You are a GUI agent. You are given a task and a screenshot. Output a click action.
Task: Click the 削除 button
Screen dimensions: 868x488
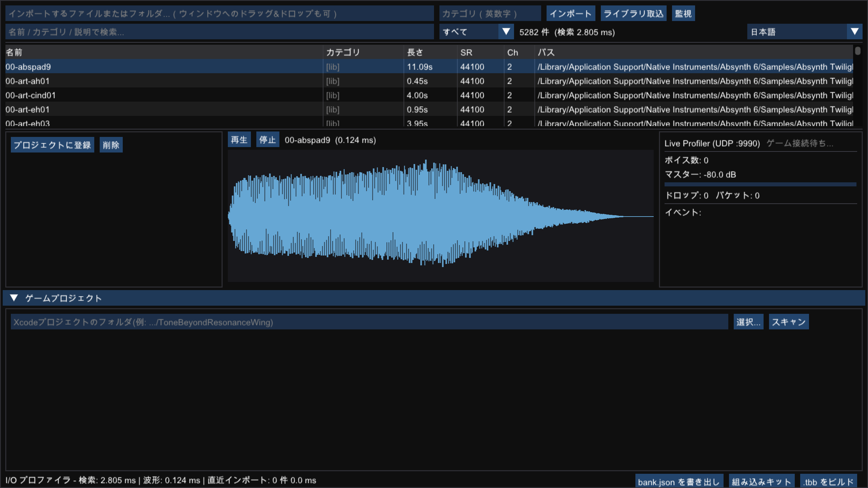(x=111, y=145)
